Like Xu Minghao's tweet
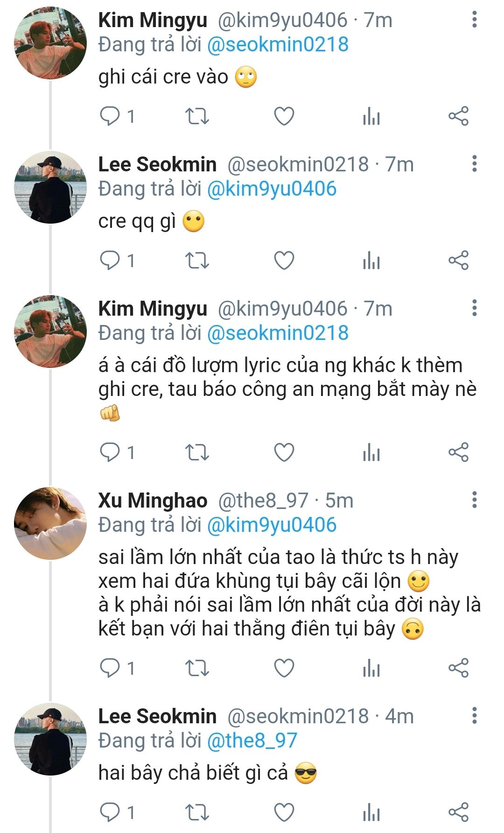504x833 pixels. point(284,668)
